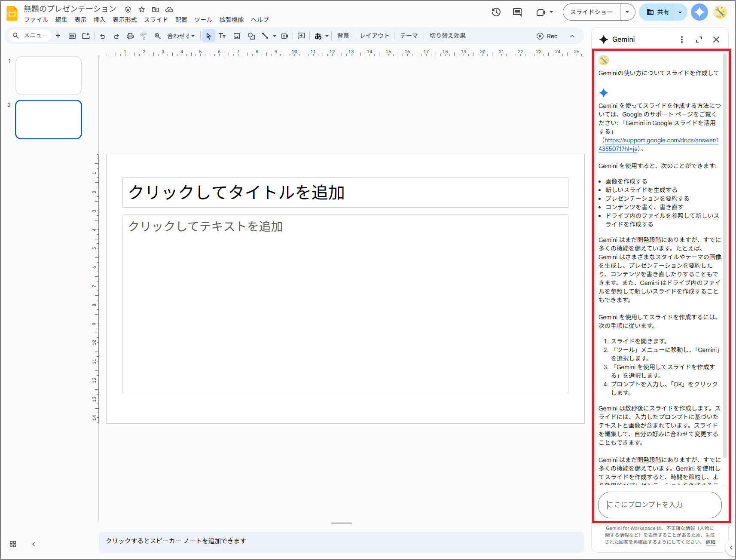
Task: Collapse the filmstrip with the left arrow
Action: pyautogui.click(x=34, y=544)
